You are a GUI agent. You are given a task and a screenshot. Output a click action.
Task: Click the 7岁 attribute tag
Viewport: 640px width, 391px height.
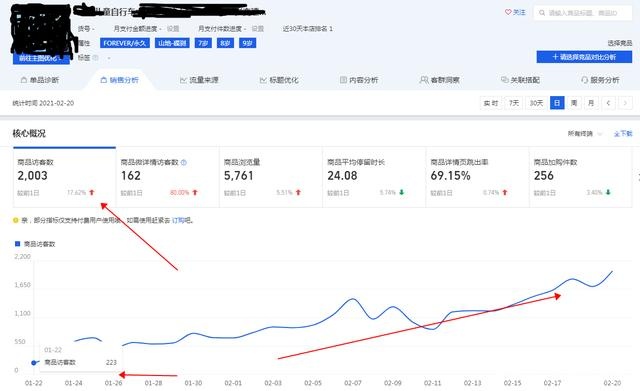pyautogui.click(x=203, y=43)
